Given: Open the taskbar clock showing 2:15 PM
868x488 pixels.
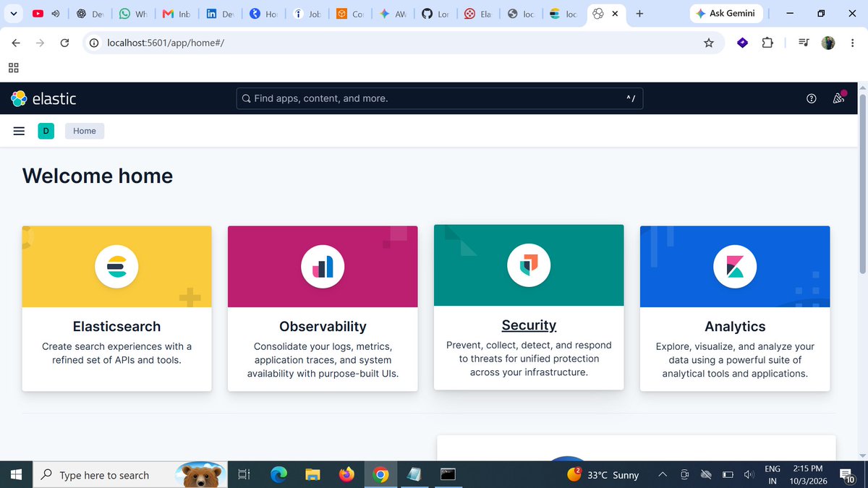Looking at the screenshot, I should point(807,475).
